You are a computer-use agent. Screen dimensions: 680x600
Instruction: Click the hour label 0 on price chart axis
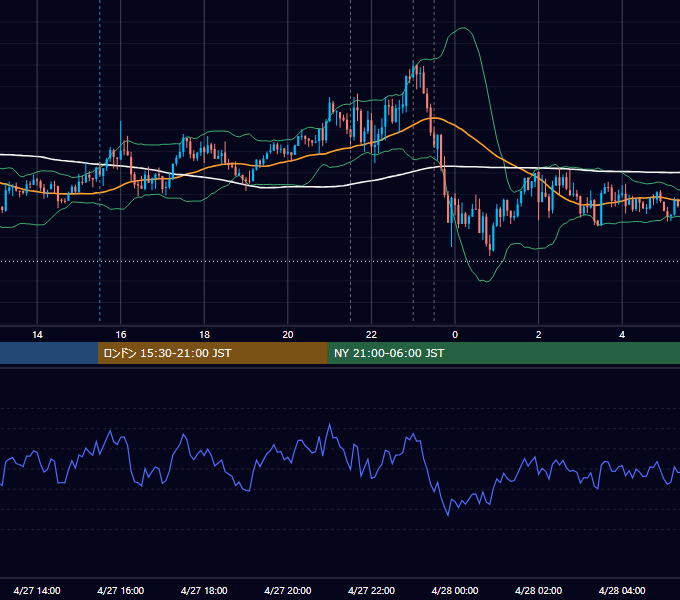pyautogui.click(x=455, y=335)
